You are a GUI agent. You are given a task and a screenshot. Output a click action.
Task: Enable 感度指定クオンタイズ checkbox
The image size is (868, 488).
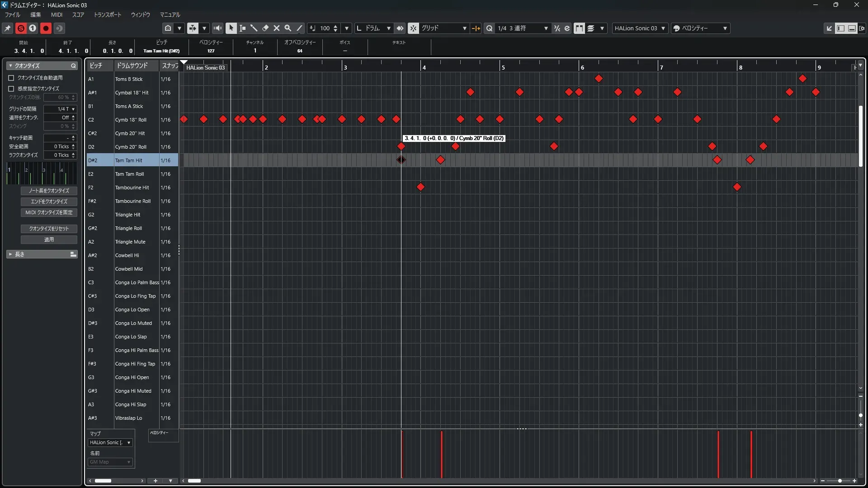coord(11,89)
